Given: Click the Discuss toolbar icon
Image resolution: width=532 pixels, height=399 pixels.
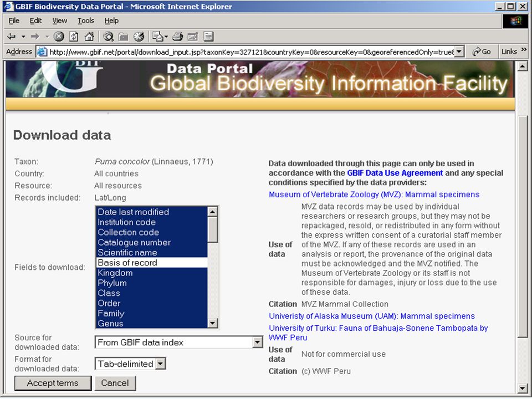Looking at the screenshot, I should [x=208, y=37].
